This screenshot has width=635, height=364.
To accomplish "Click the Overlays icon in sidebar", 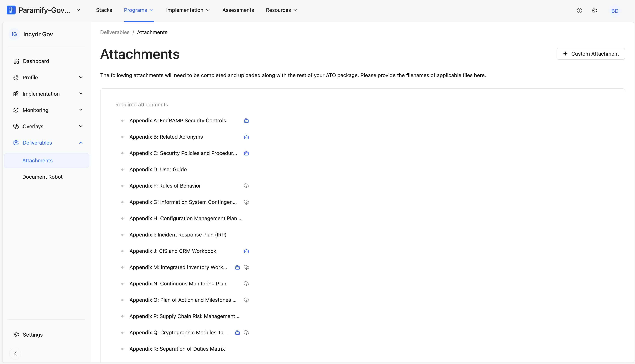I will pyautogui.click(x=16, y=127).
